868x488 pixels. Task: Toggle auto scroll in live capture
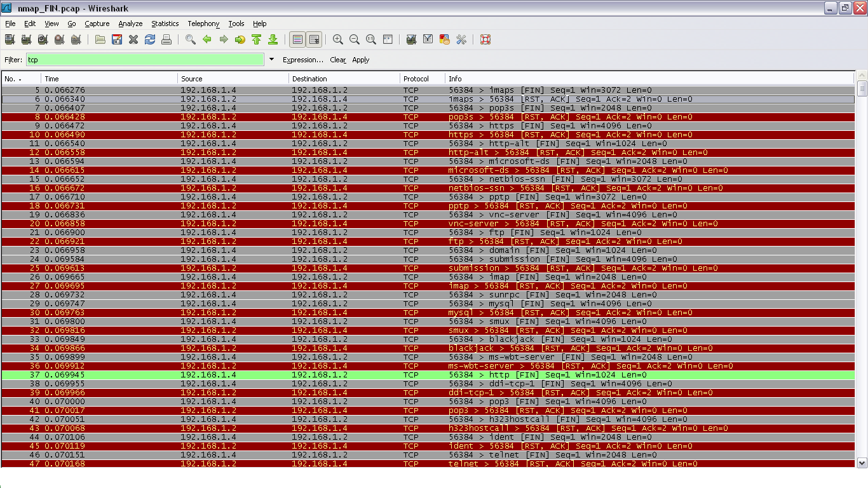tap(315, 39)
